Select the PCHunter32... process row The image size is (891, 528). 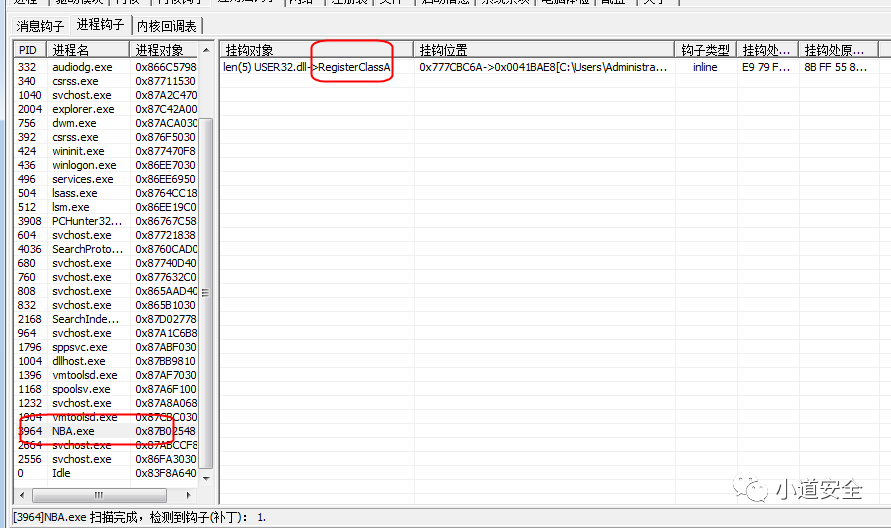click(x=106, y=221)
